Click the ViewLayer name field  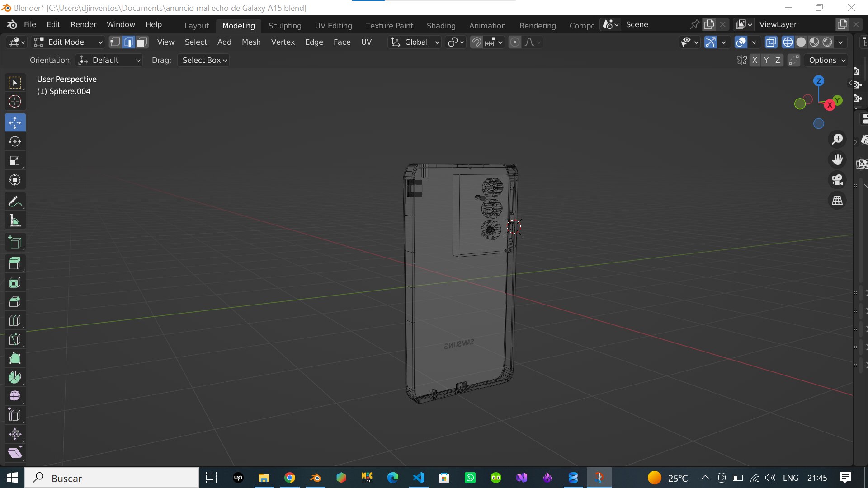click(796, 24)
